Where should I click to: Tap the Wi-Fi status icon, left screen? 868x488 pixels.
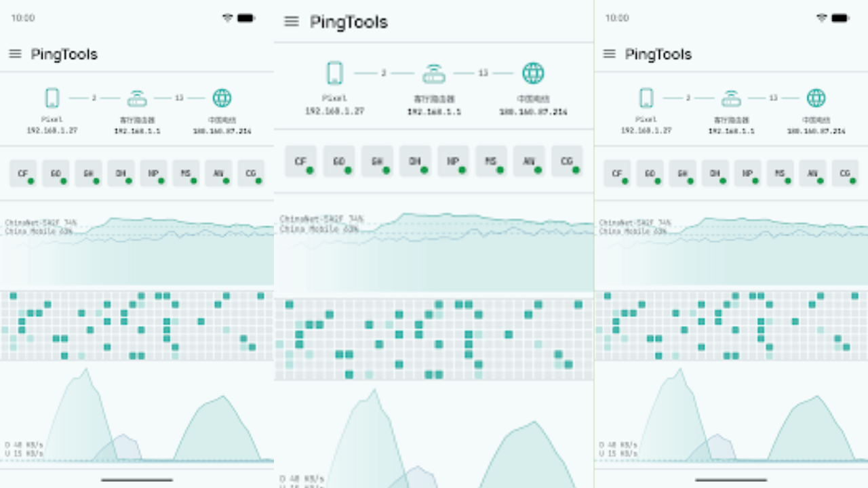point(227,18)
